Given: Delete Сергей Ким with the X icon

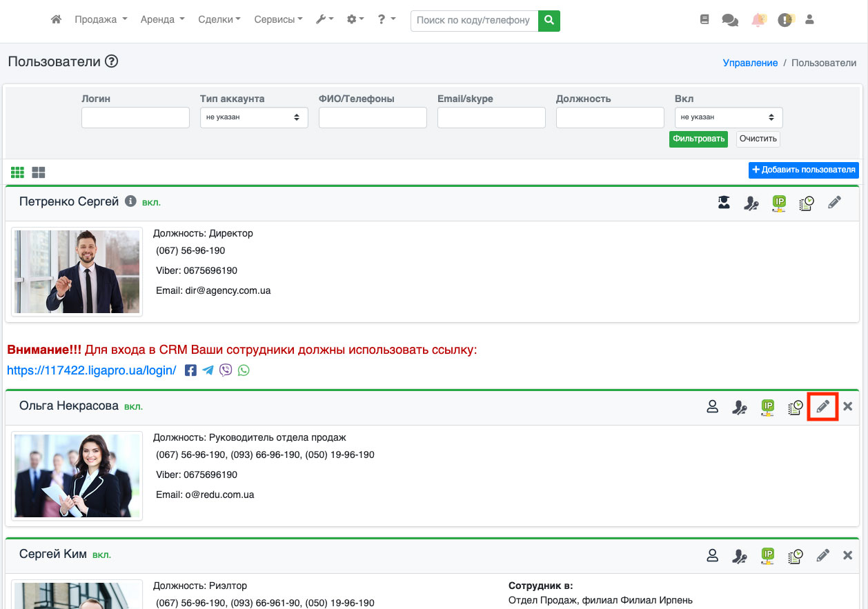Looking at the screenshot, I should click(x=848, y=555).
